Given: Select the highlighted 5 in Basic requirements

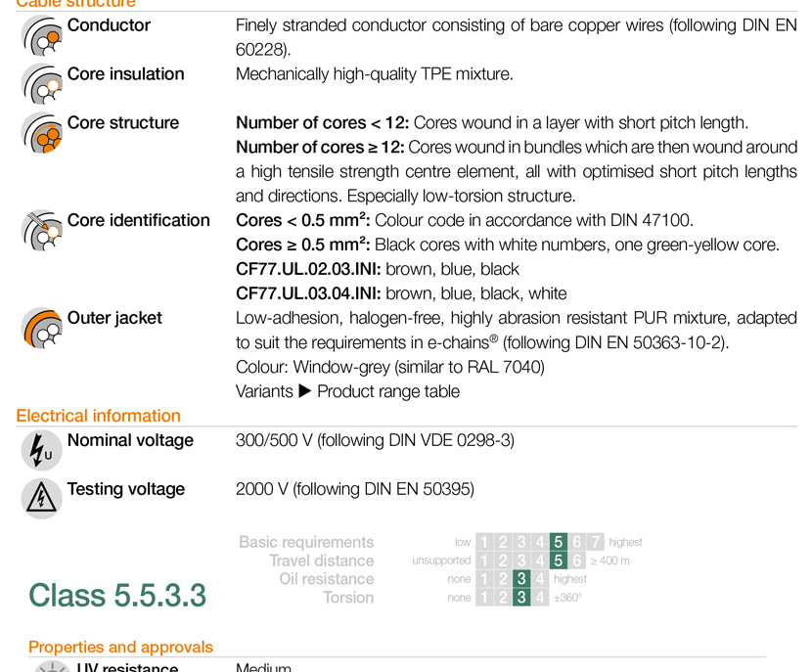Looking at the screenshot, I should (559, 542).
